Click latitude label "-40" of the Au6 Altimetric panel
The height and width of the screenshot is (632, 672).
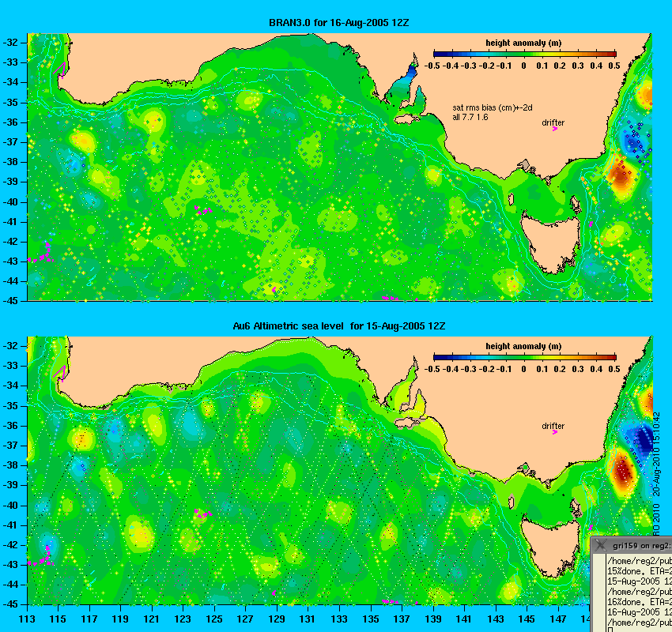click(x=10, y=506)
